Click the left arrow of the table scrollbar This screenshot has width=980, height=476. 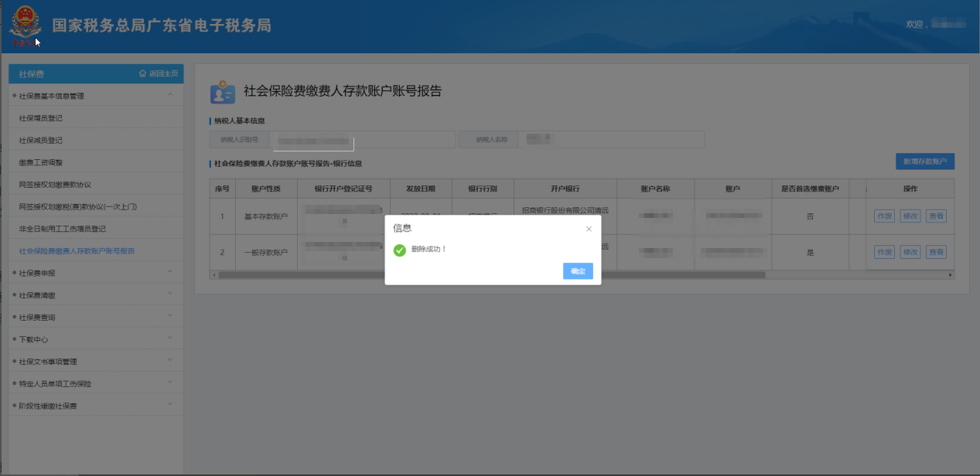point(213,275)
